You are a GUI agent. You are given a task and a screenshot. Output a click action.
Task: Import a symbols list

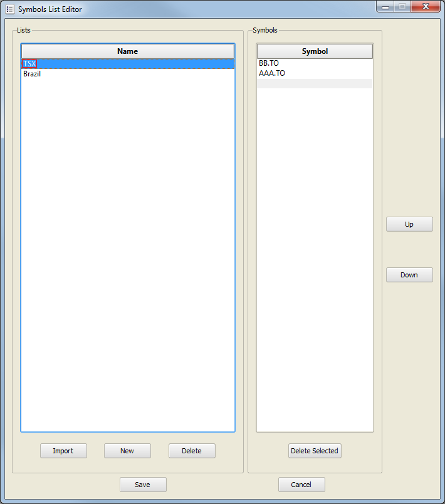(x=63, y=451)
